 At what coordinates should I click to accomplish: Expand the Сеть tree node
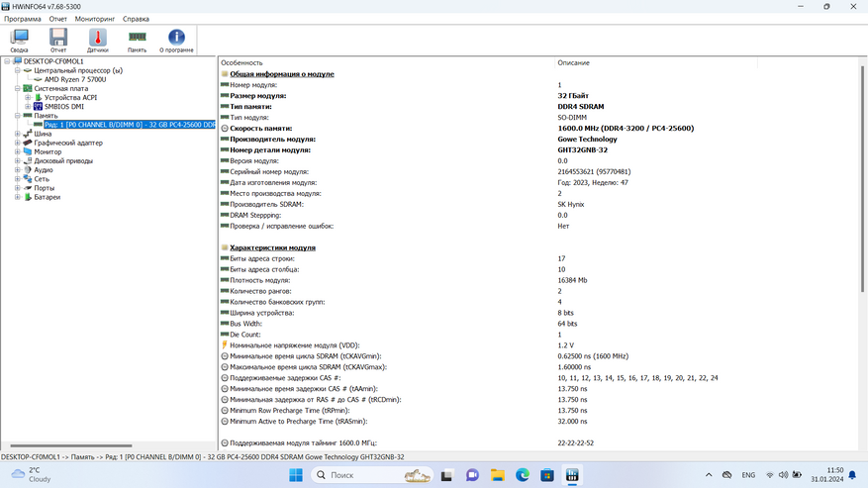(x=18, y=179)
